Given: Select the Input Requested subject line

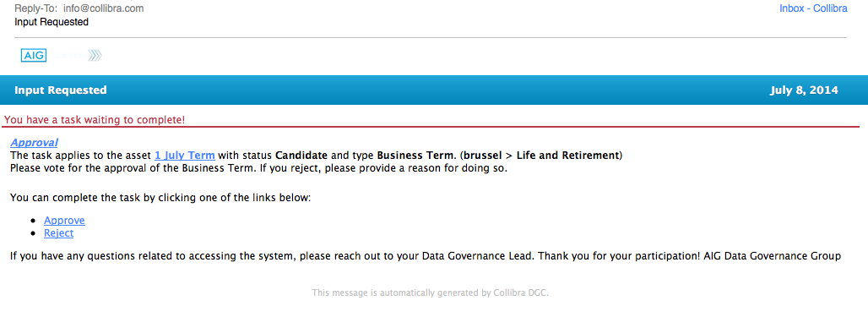Looking at the screenshot, I should point(52,22).
